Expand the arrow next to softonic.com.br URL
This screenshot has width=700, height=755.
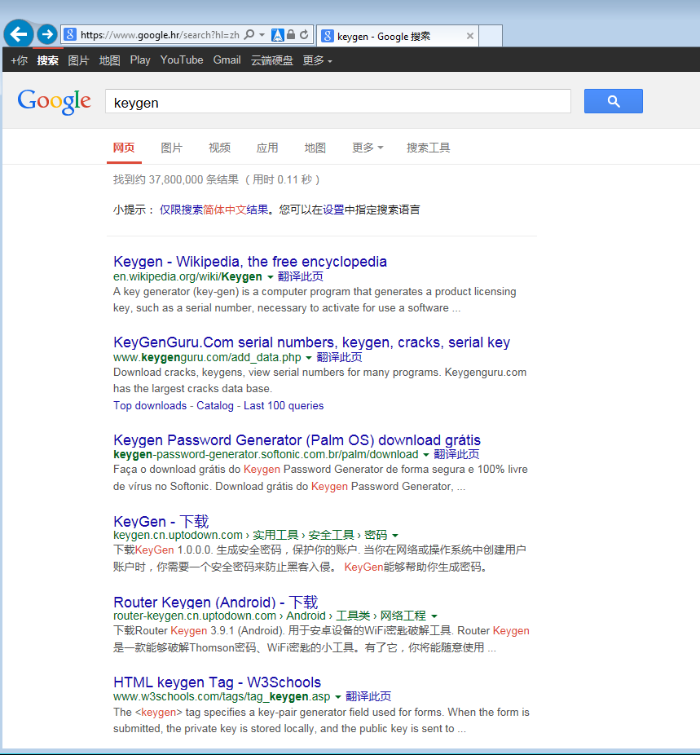click(425, 454)
